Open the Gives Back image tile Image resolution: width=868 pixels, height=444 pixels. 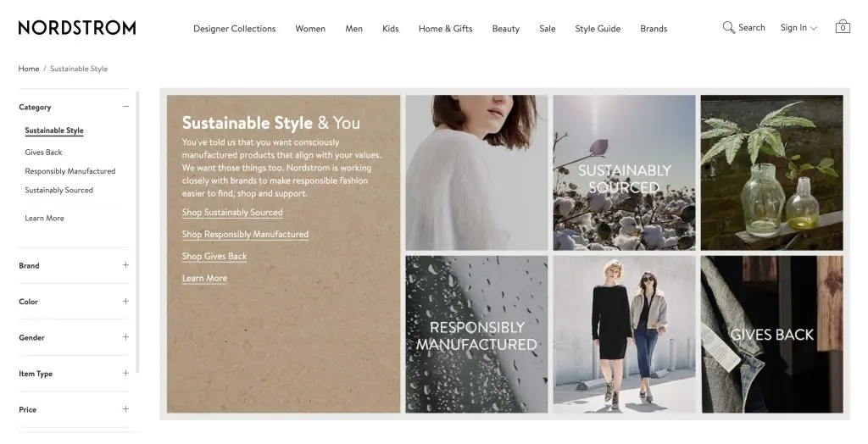(x=771, y=335)
